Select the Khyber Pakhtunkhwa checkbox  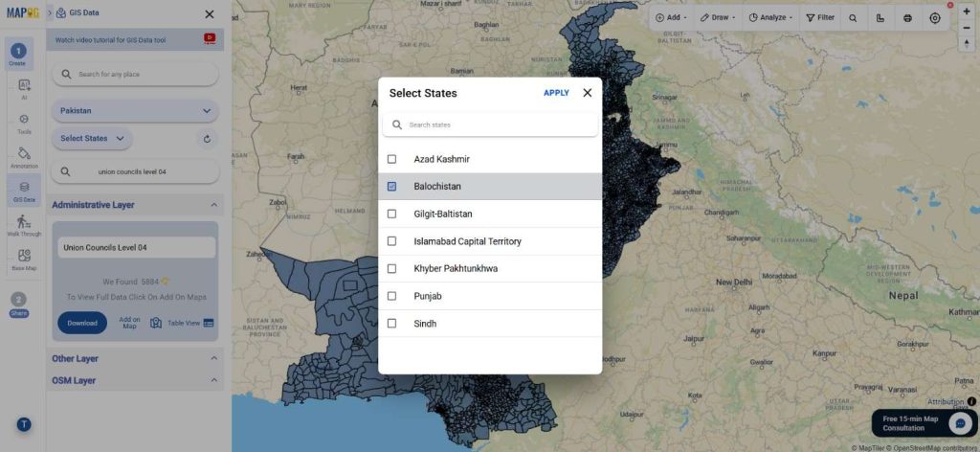pyautogui.click(x=391, y=269)
